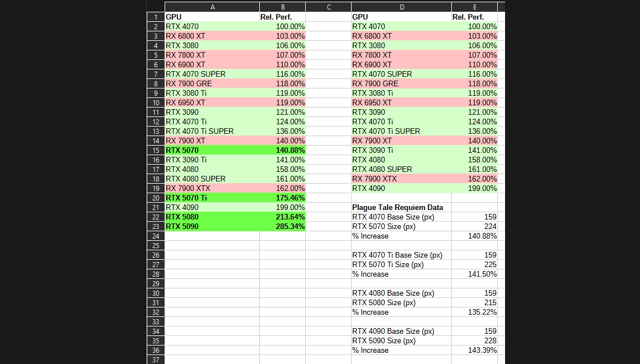Select the Rel. Perf. header in column B
640x364 pixels.
click(282, 17)
